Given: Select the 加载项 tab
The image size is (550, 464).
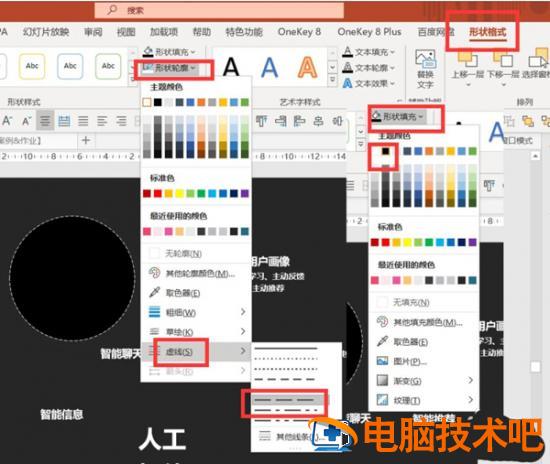Looking at the screenshot, I should 164,32.
